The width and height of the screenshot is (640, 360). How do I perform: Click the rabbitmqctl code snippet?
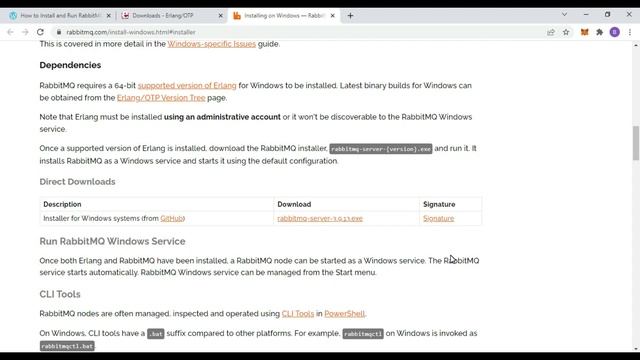tap(363, 333)
